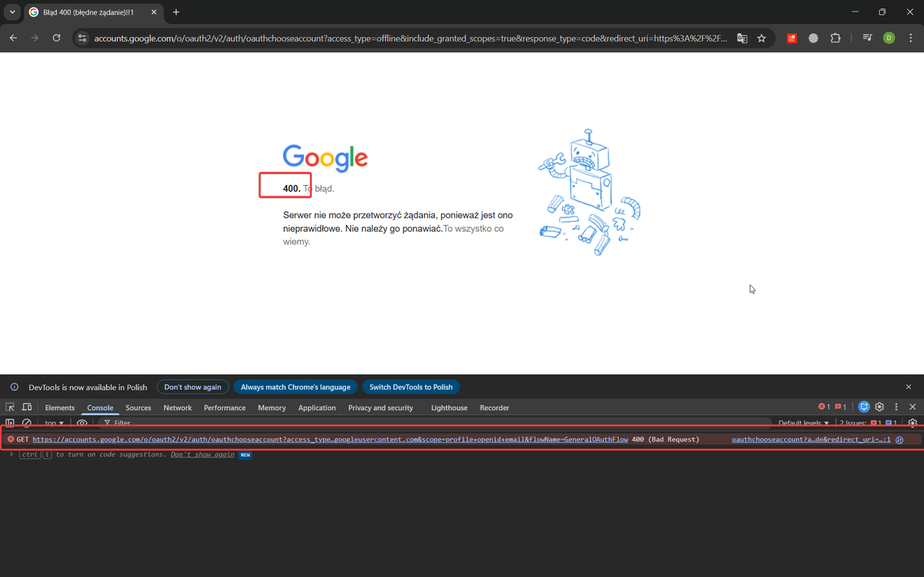Screen dimensions: 924x577
Task: Switch to the Performance panel
Action: click(x=225, y=408)
